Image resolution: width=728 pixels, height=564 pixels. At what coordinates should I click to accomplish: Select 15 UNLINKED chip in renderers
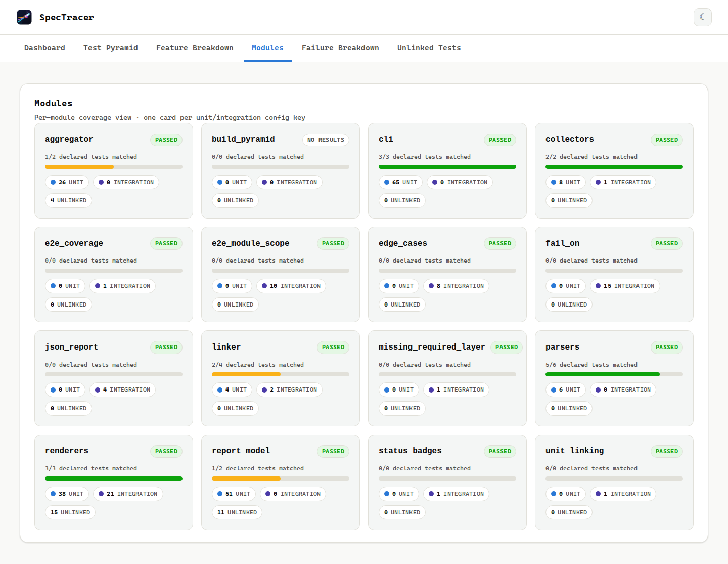[x=70, y=512]
